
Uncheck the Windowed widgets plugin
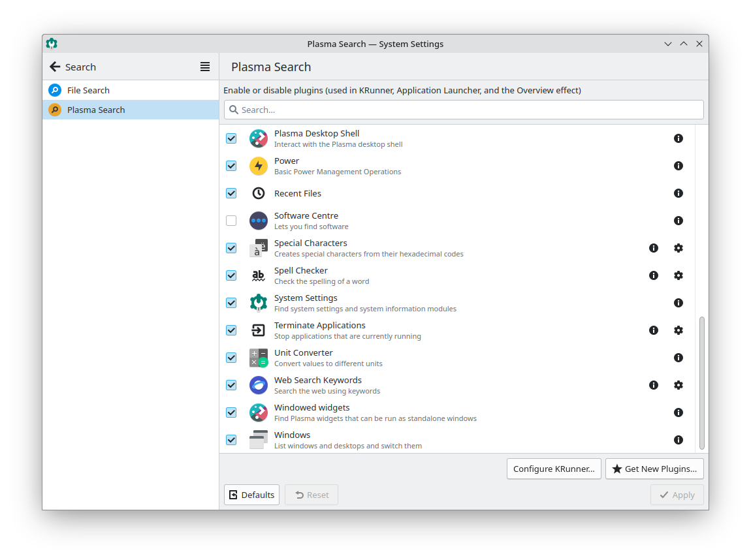point(231,412)
